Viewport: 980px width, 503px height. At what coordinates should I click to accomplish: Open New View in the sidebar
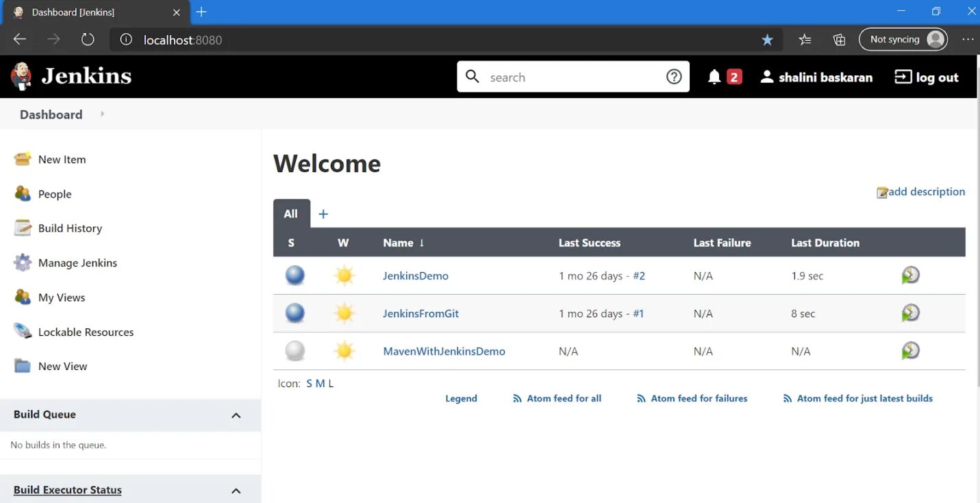[x=62, y=366]
